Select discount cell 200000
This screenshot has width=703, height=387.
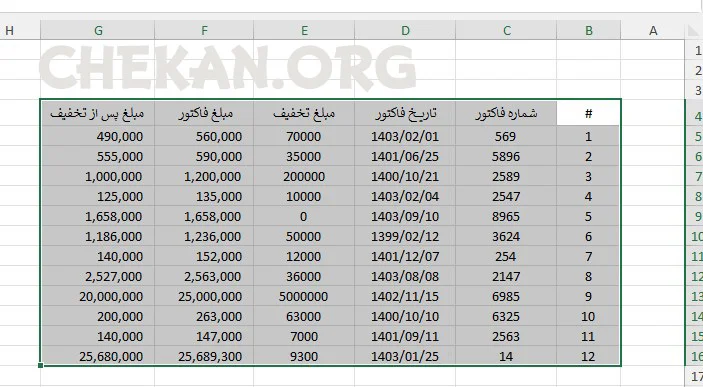click(304, 176)
